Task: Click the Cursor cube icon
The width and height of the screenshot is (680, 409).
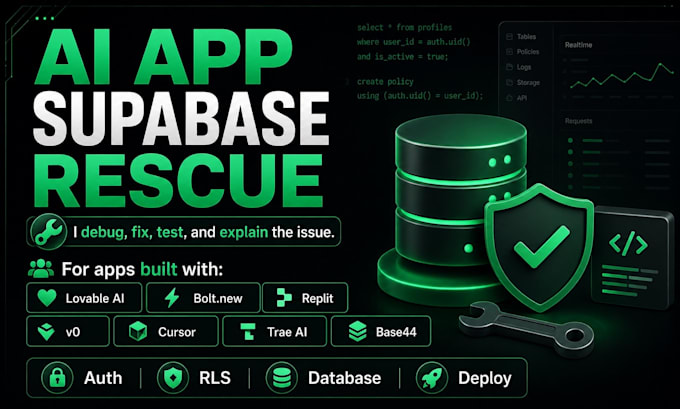Action: coord(138,332)
